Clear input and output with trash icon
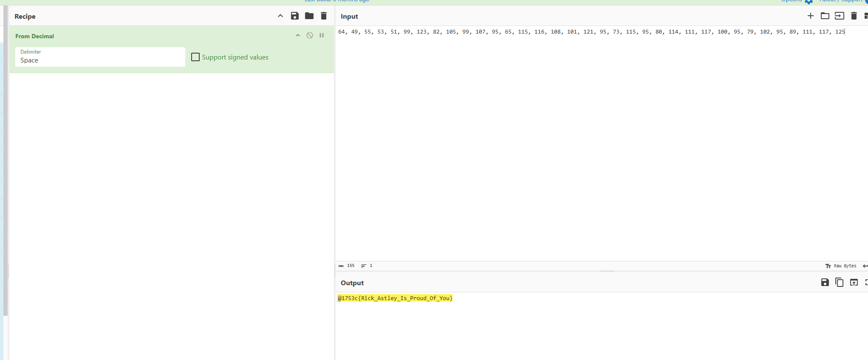 [854, 16]
